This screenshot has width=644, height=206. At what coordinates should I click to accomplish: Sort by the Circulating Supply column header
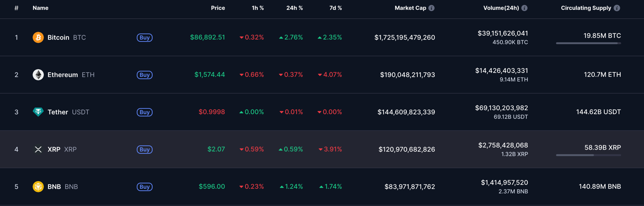[x=586, y=8]
